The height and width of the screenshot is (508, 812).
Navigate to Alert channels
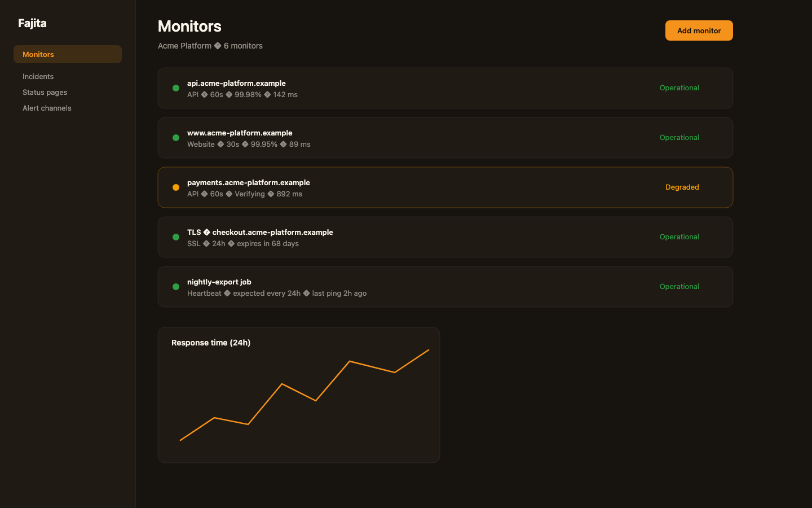pos(47,108)
